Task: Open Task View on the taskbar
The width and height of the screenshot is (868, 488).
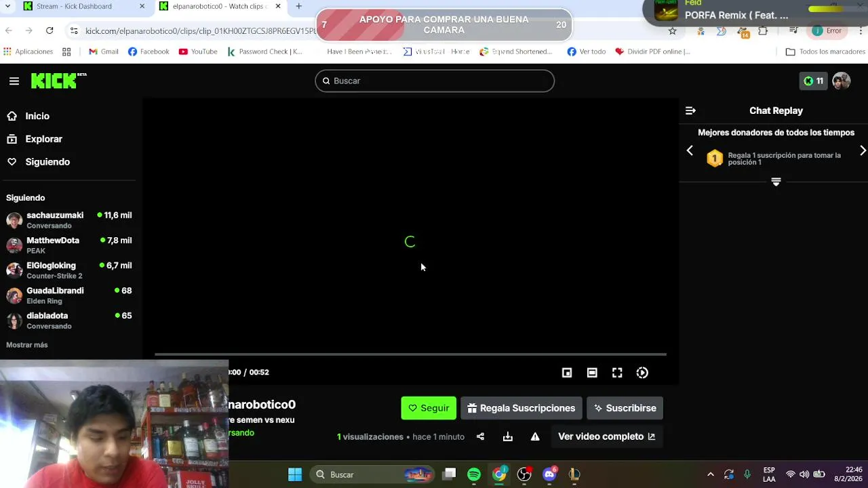Action: [x=449, y=474]
